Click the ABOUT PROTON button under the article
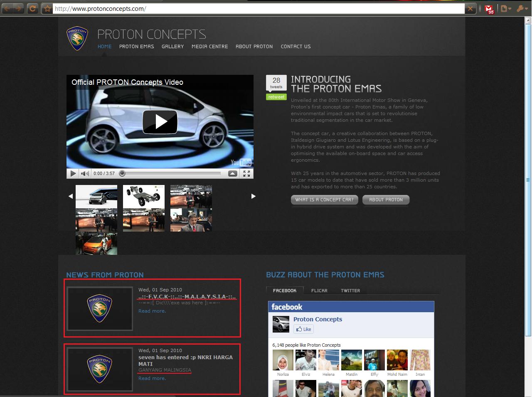The image size is (532, 397). pos(386,200)
